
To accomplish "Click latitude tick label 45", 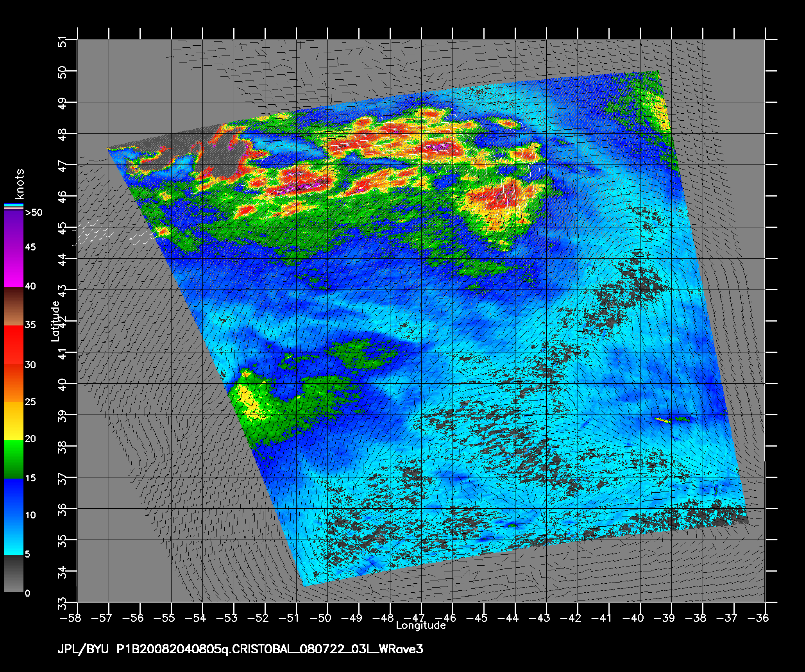I will [x=62, y=228].
